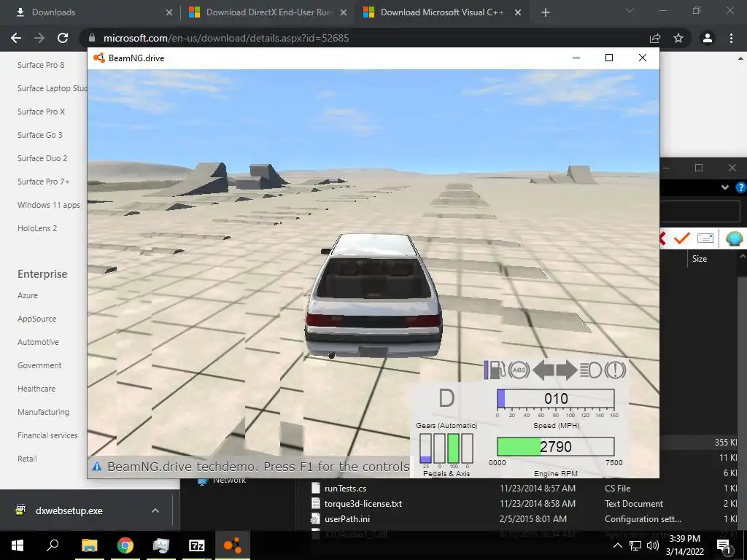Open Financial services link
Image resolution: width=747 pixels, height=560 pixels.
pos(47,435)
